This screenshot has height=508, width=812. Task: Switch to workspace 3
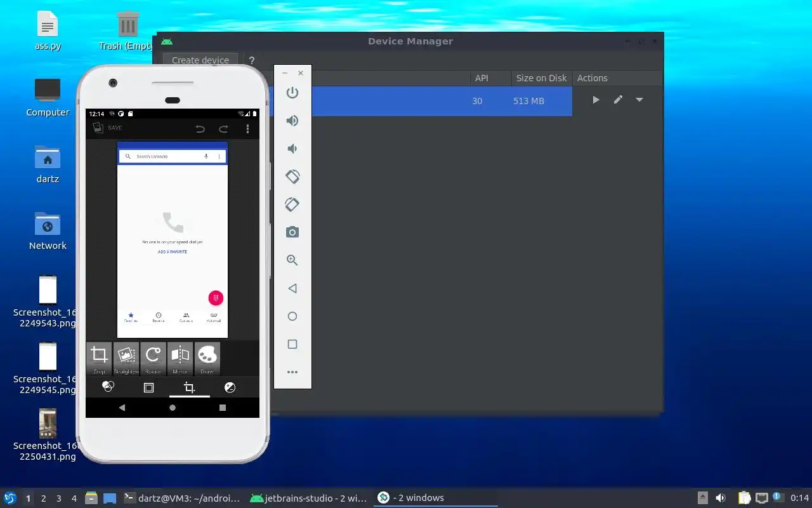click(59, 498)
